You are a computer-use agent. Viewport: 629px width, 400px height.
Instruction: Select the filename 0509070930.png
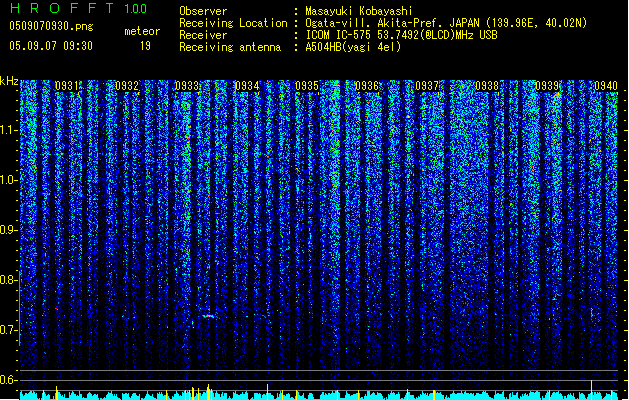[x=51, y=26]
